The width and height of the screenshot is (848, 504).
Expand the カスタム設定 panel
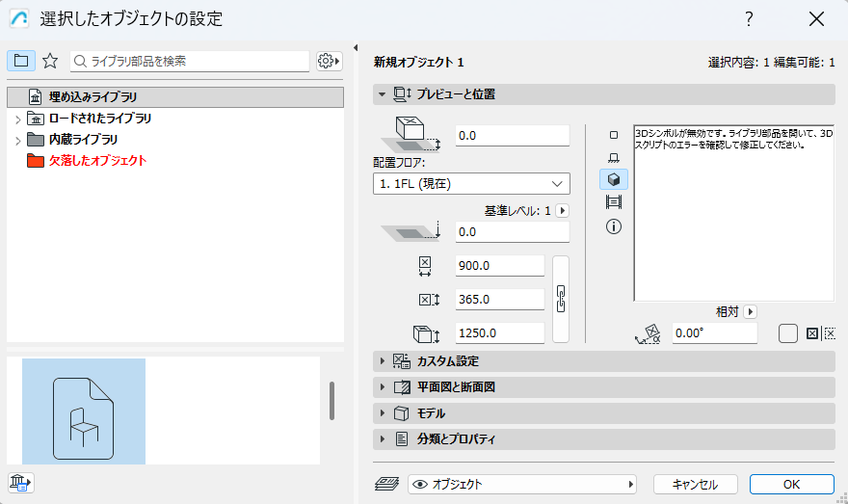tap(604, 361)
